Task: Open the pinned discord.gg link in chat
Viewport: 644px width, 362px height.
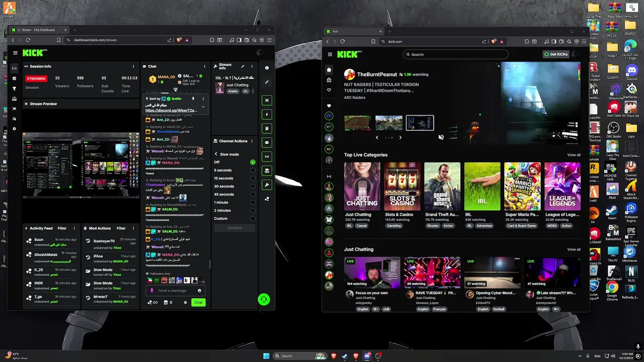Action: 171,110
